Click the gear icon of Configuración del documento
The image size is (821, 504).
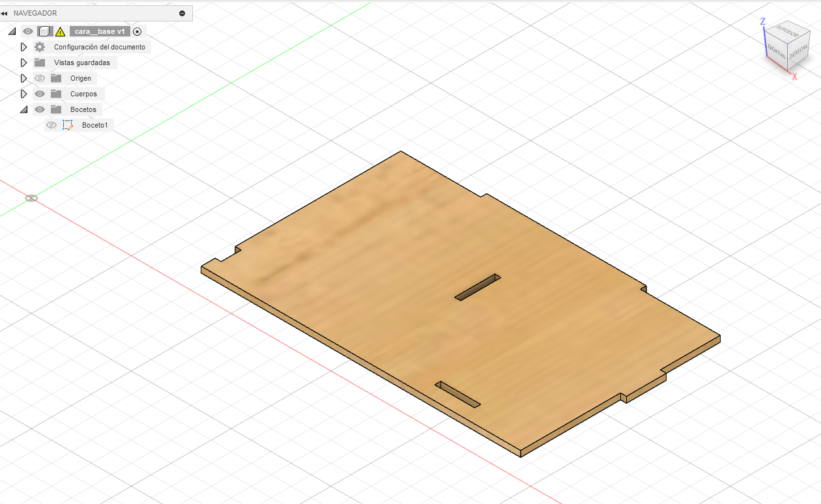click(40, 47)
